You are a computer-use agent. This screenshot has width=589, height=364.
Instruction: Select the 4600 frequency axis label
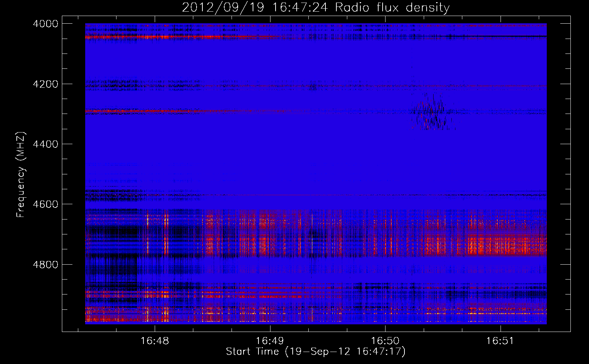(x=46, y=204)
